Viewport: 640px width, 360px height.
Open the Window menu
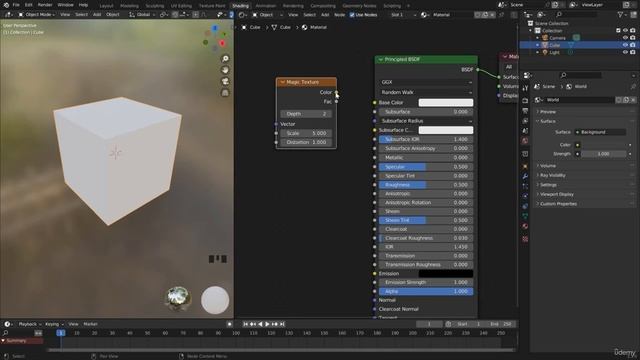click(65, 5)
